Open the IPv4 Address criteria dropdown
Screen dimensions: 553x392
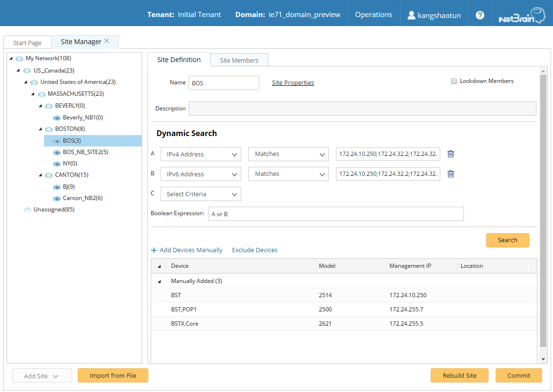click(x=201, y=155)
